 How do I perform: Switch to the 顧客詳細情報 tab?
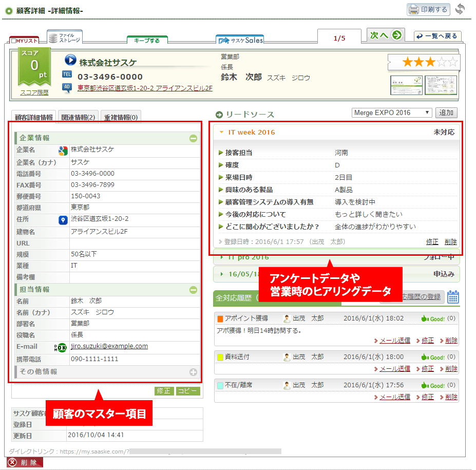point(34,117)
